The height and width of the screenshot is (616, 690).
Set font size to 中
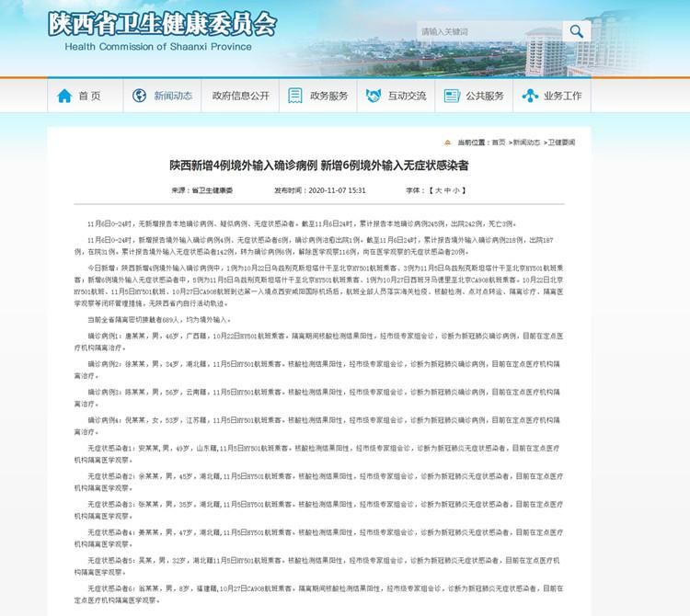(447, 190)
